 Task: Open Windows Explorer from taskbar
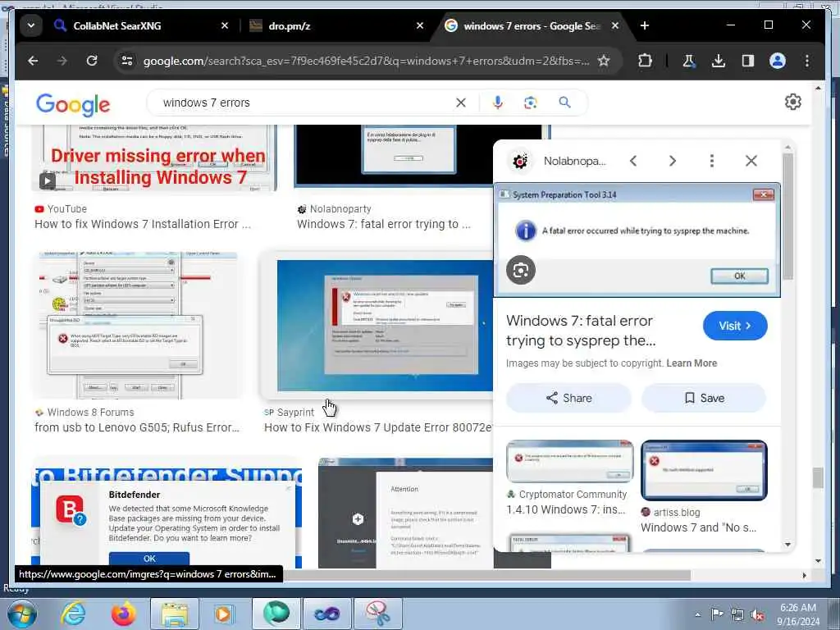175,614
